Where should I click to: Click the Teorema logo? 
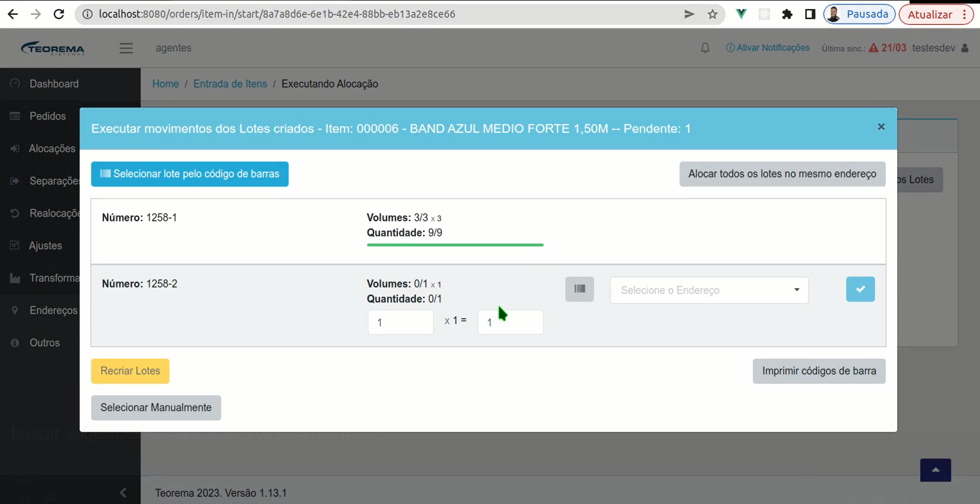(53, 48)
